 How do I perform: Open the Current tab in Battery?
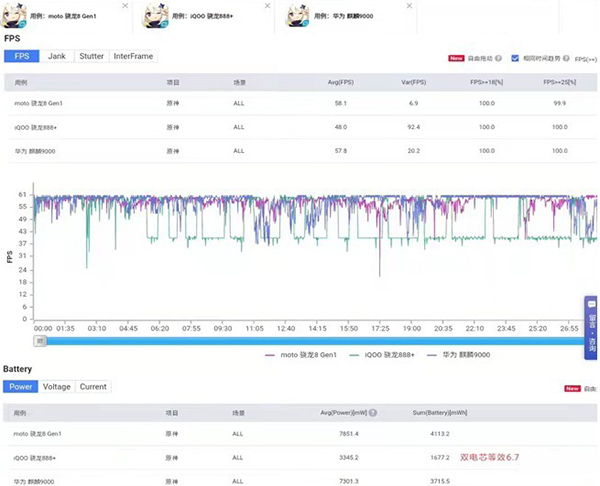pyautogui.click(x=93, y=387)
